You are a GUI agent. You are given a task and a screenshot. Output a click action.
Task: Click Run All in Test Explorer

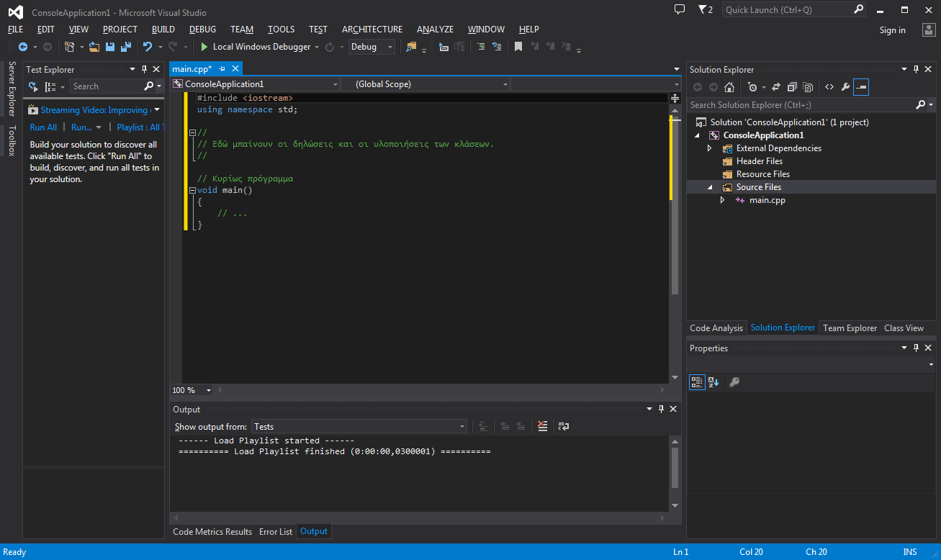(43, 127)
